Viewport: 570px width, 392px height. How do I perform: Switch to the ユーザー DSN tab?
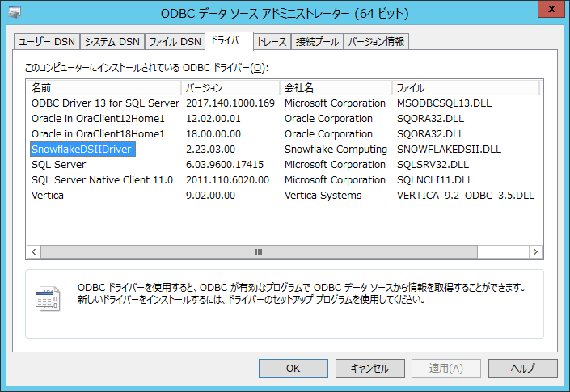click(47, 41)
